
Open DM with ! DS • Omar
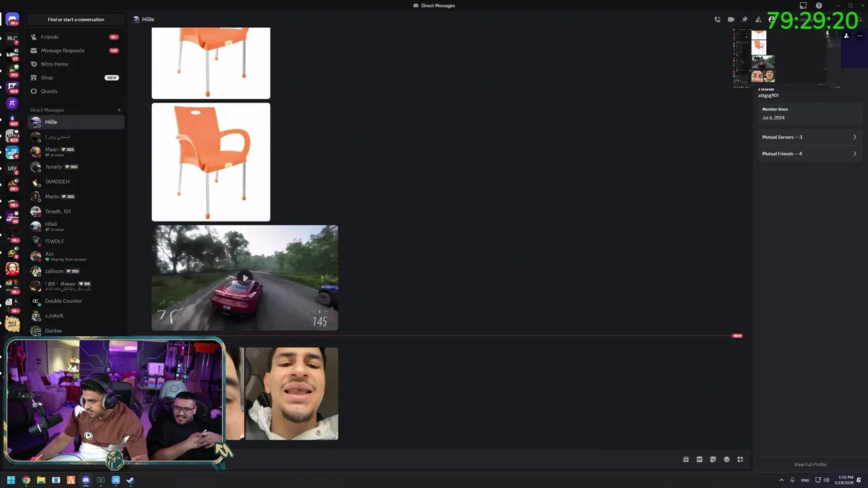(x=76, y=286)
